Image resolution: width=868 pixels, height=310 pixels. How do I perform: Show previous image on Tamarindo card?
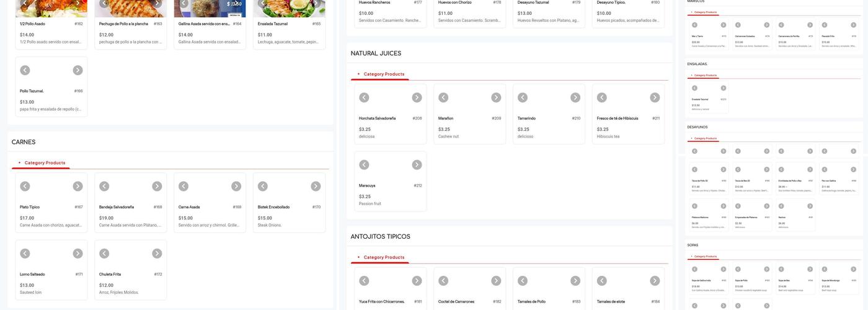(523, 97)
